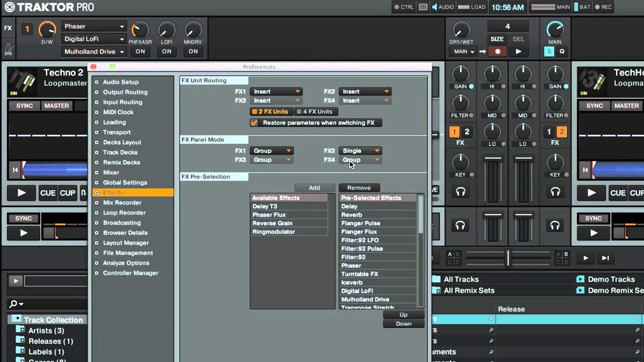
Task: Open FX4 panel mode Group dropdown
Action: pos(360,160)
